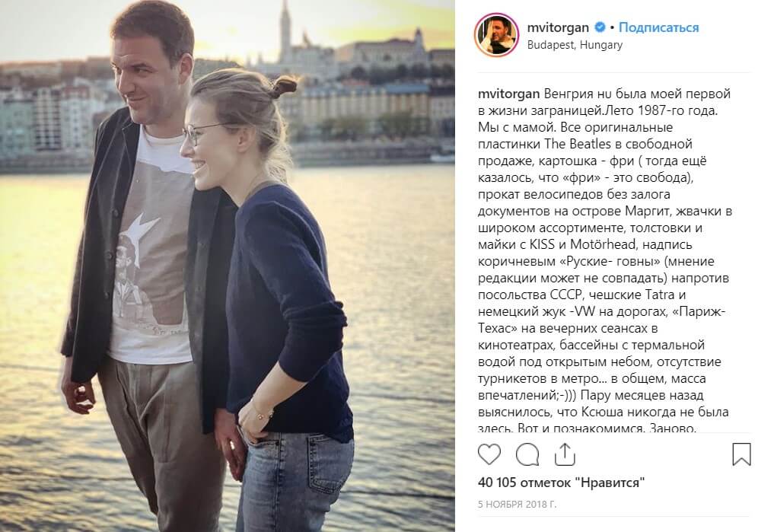758x532 pixels.
Task: Click the castle tower in photo background
Action: coord(285,29)
